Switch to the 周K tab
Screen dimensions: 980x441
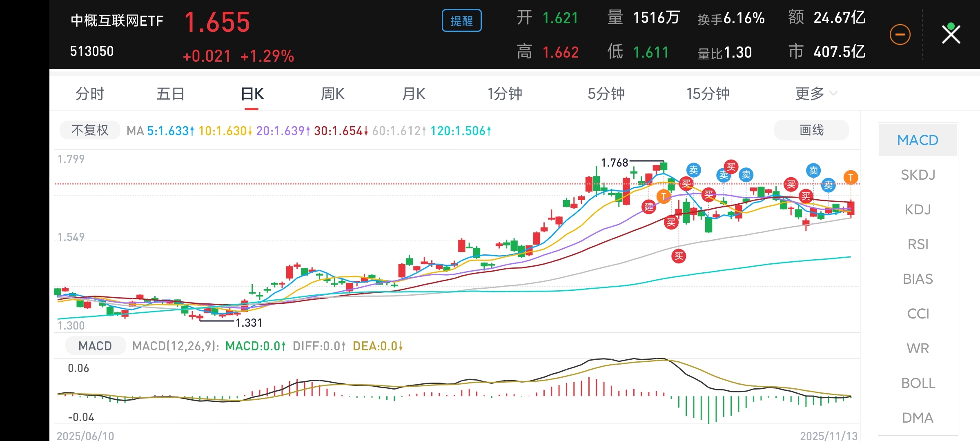[x=332, y=94]
